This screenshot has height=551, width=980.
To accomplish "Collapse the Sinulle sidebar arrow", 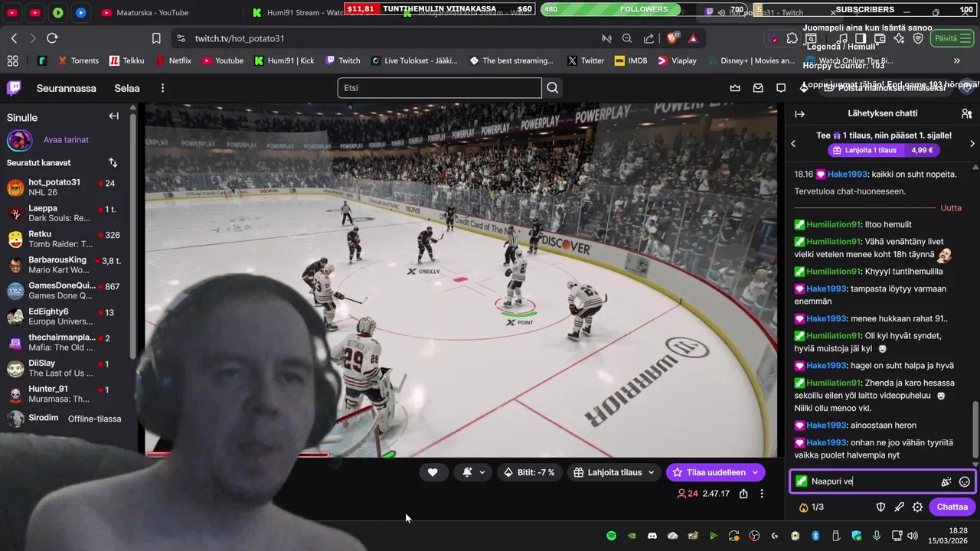I will (113, 116).
